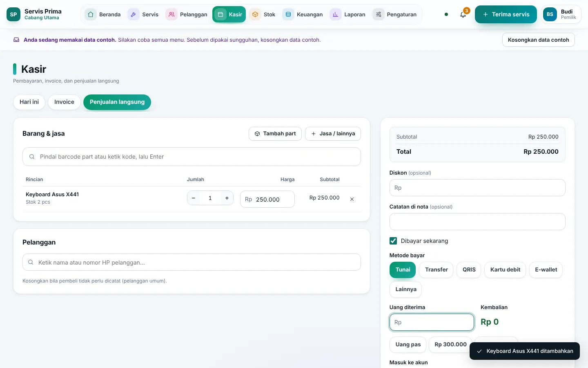The height and width of the screenshot is (368, 588).
Task: Click the search icon in barcode field
Action: (32, 157)
